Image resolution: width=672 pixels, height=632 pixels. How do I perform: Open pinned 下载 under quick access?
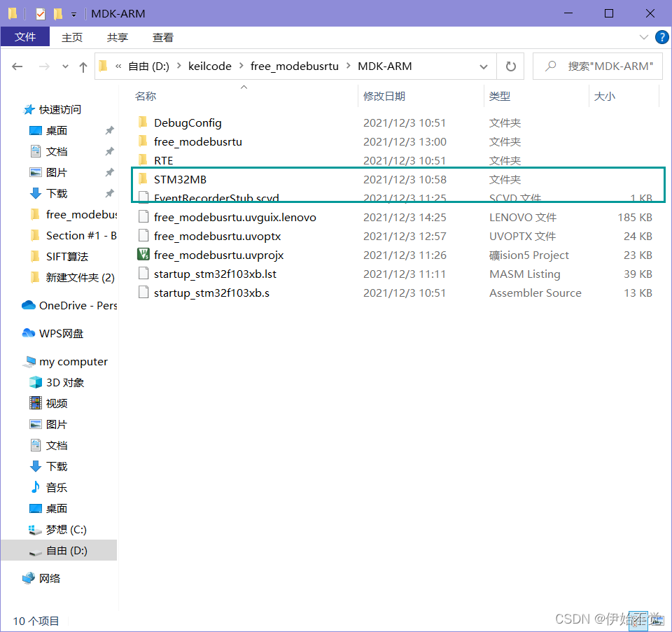point(48,193)
